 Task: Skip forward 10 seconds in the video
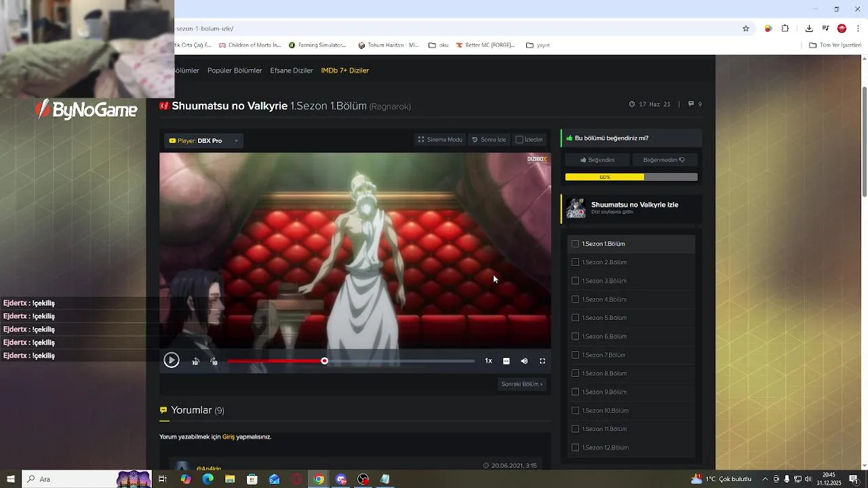coord(214,361)
